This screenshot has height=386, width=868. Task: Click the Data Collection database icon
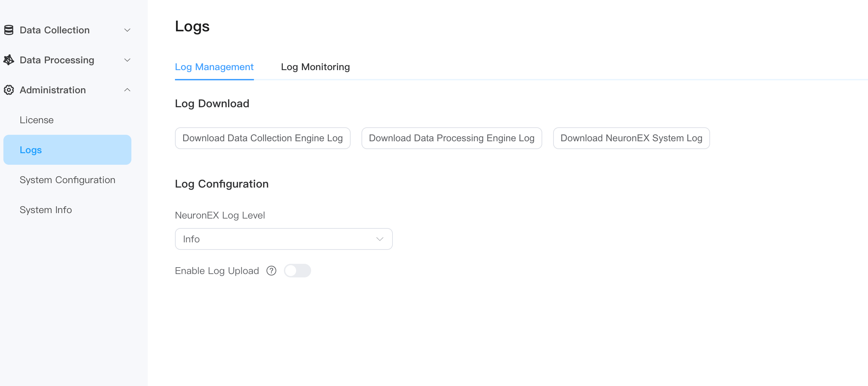pos(9,30)
